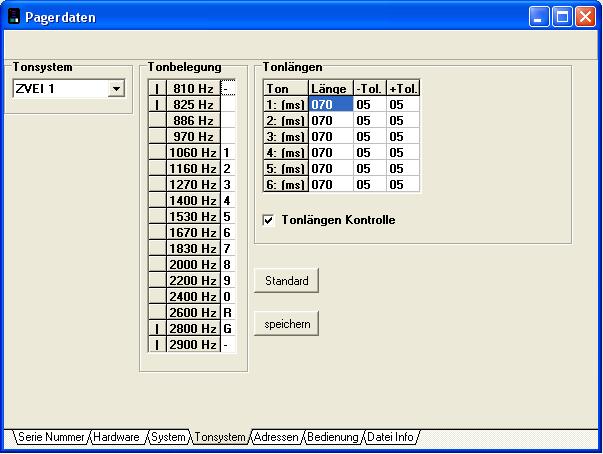Click the marker cell beside 2800 Hz
The image size is (603, 454).
[x=157, y=329]
